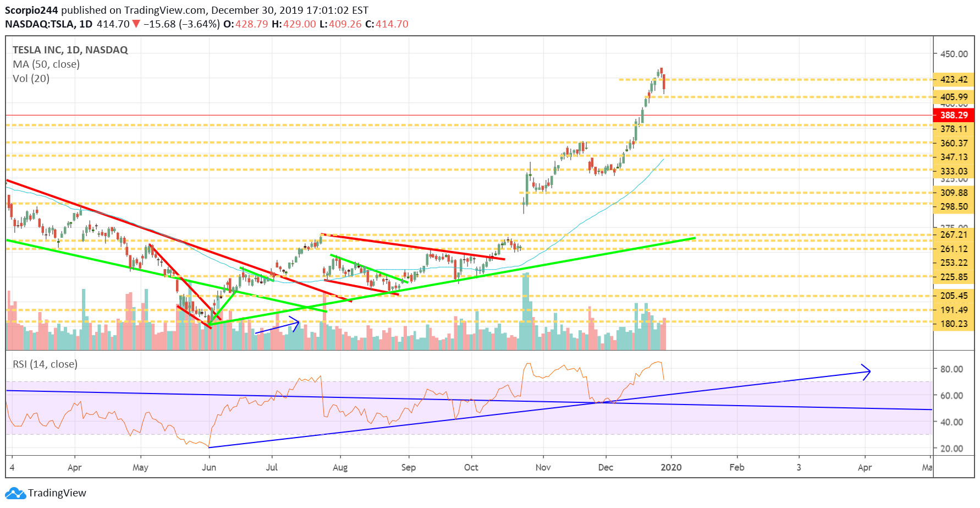Click the 309.88 price level label
Image resolution: width=980 pixels, height=508 pixels.
954,193
